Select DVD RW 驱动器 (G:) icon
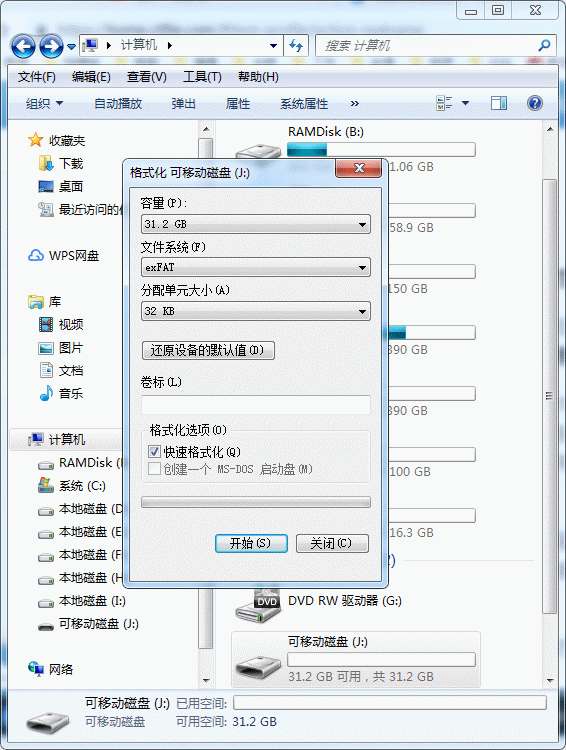 [258, 604]
